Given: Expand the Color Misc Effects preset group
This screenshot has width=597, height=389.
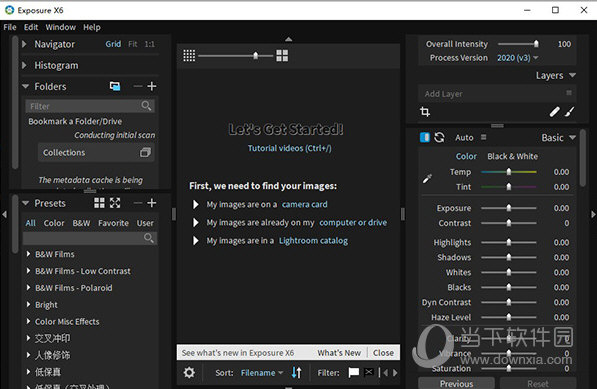Looking at the screenshot, I should 28,321.
